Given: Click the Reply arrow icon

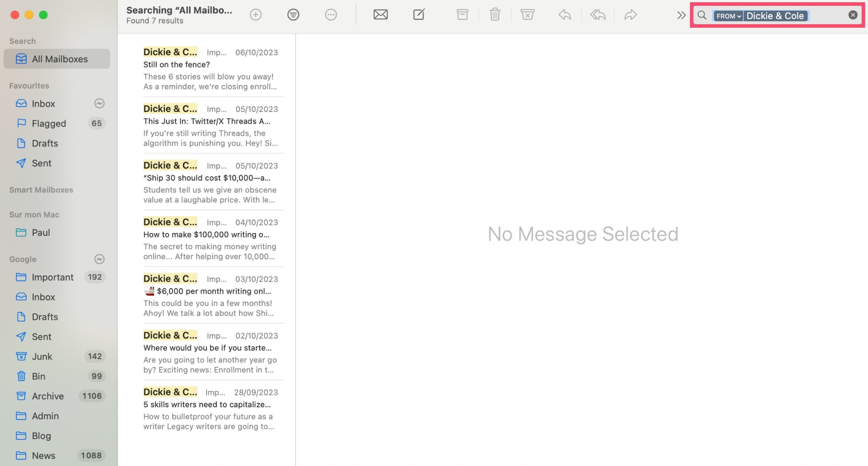Looking at the screenshot, I should [x=564, y=15].
